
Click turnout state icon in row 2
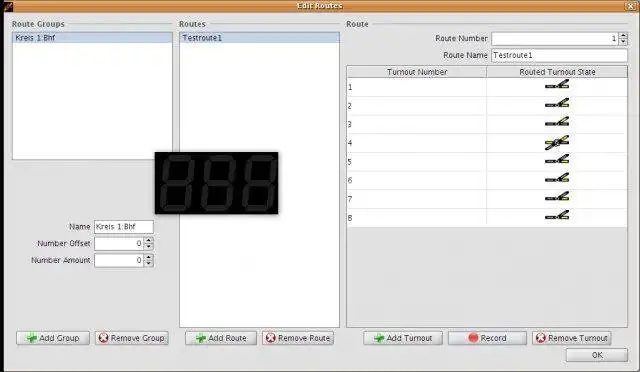point(557,103)
